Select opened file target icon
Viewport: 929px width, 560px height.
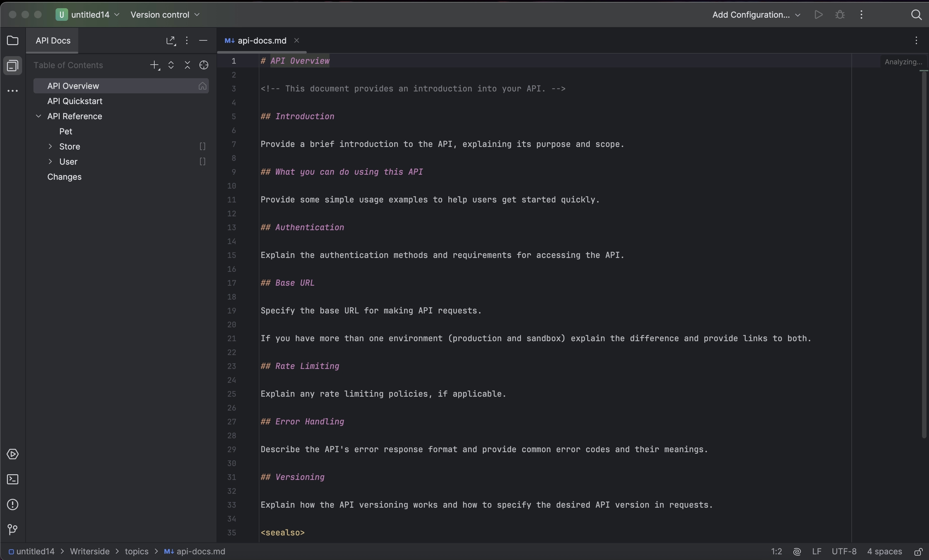204,65
